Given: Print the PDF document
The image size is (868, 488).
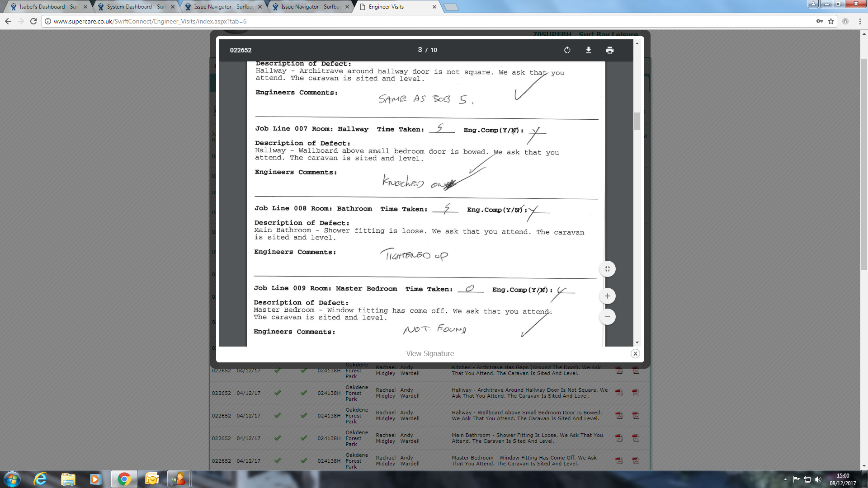Looking at the screenshot, I should (x=610, y=50).
